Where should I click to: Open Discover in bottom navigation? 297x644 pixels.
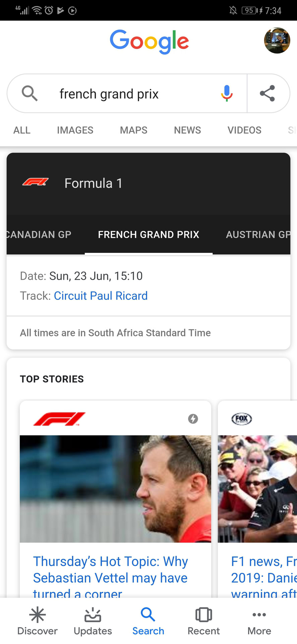[37, 621]
